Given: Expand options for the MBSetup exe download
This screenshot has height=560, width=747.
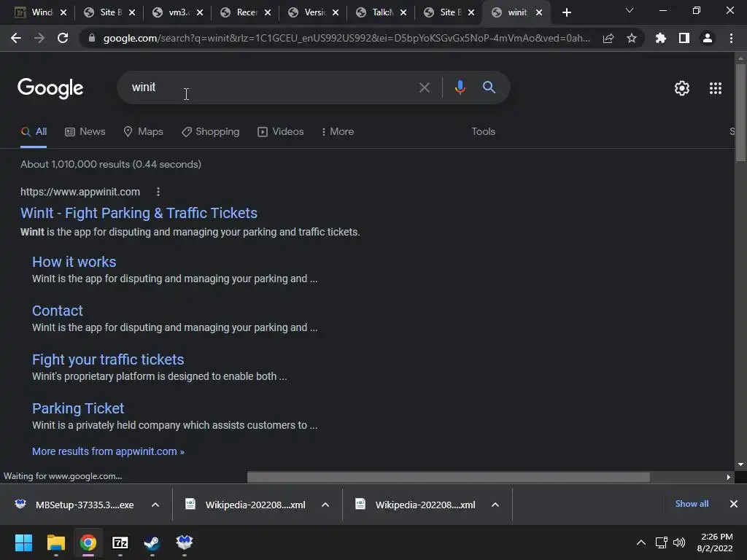Looking at the screenshot, I should click(x=155, y=505).
